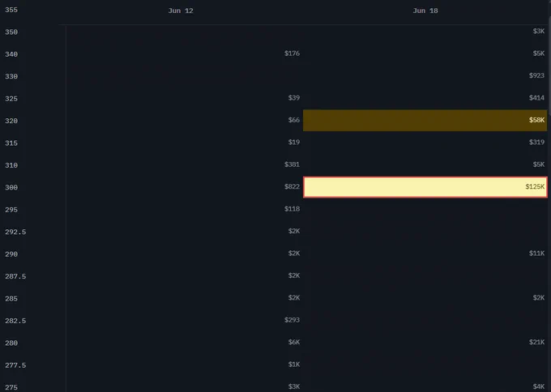Click the $2K cell at strike 287.5
The height and width of the screenshot is (392, 551).
tap(294, 275)
